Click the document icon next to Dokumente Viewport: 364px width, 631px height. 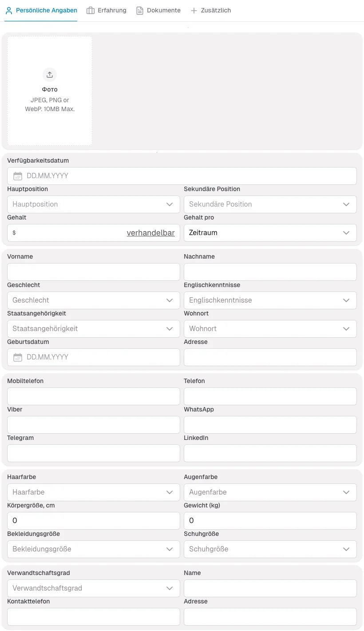[139, 10]
